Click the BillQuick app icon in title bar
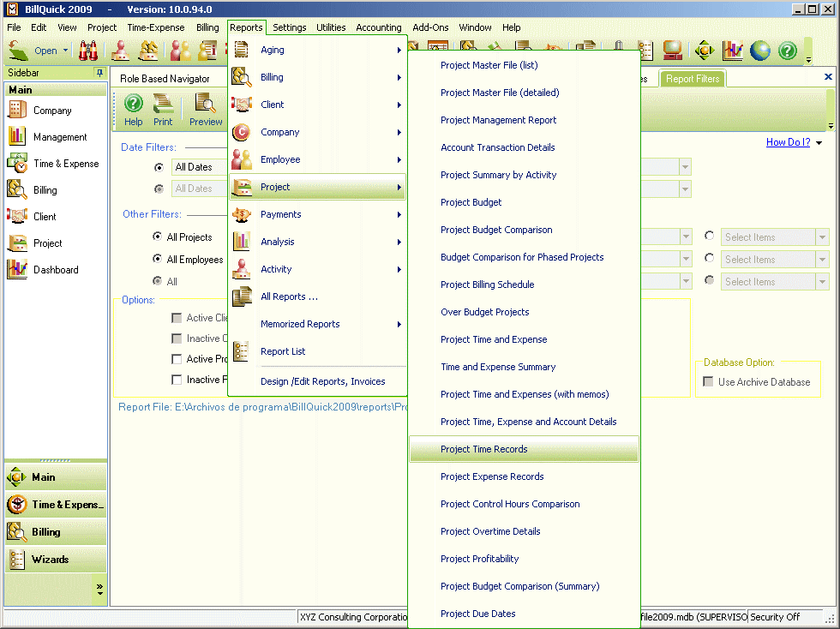This screenshot has height=629, width=840. click(12, 9)
